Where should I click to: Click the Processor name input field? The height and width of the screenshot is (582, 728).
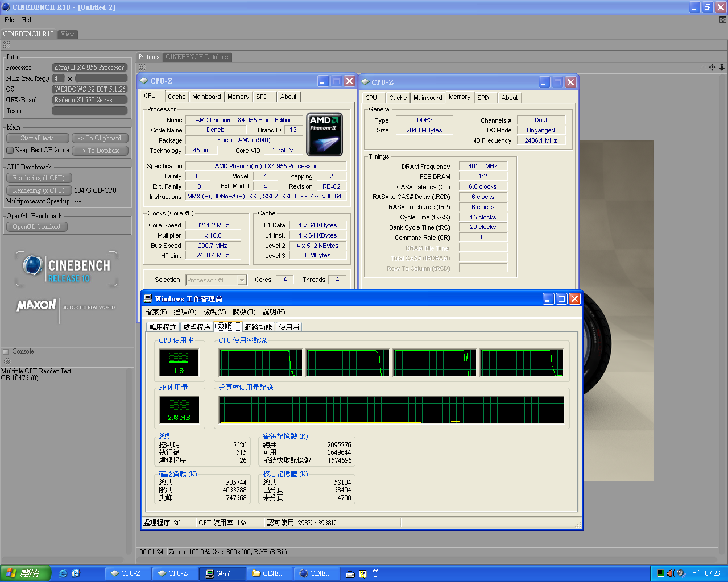tap(89, 68)
